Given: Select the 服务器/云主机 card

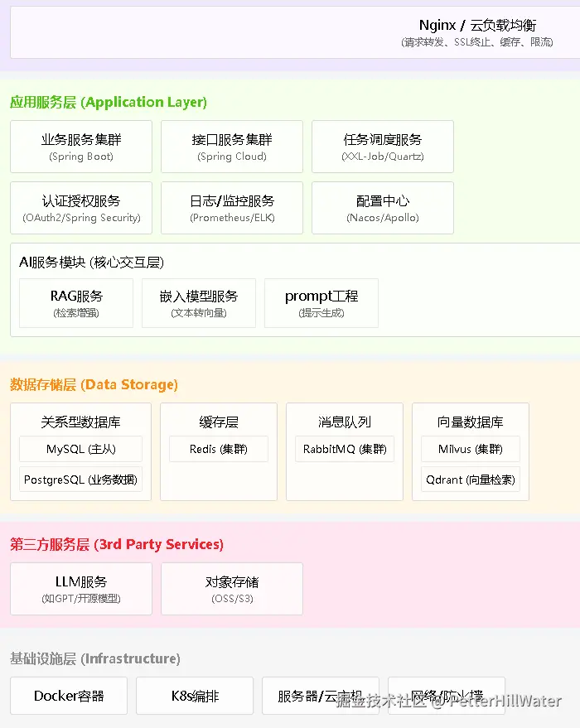Looking at the screenshot, I should click(x=321, y=696).
